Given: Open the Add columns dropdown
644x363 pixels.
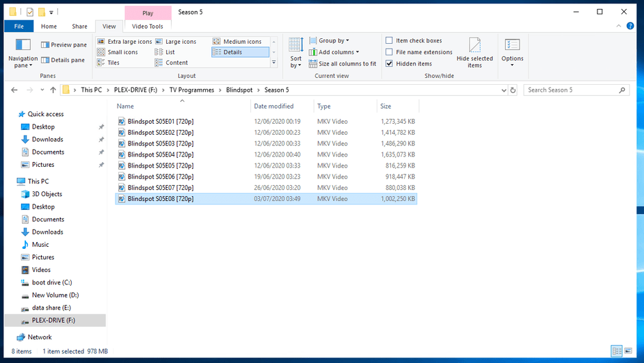Looking at the screenshot, I should point(334,52).
